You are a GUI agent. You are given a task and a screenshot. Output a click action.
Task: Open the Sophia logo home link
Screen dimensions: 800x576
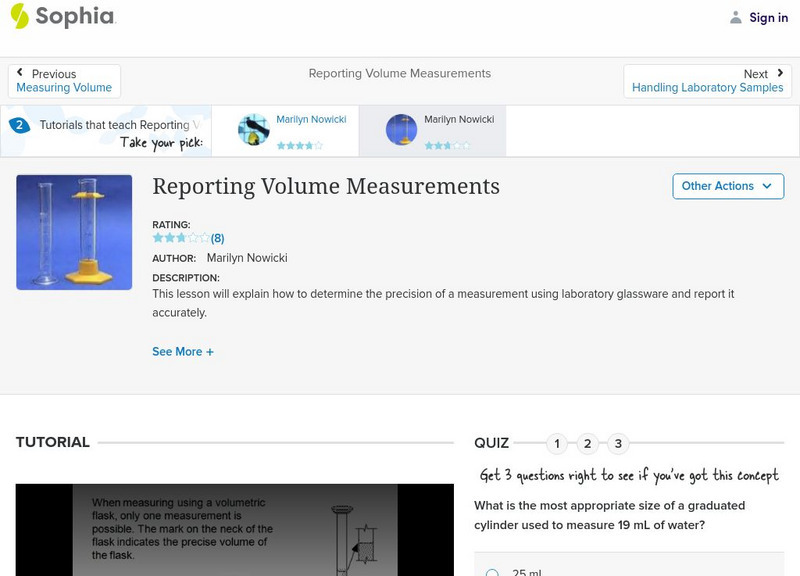pyautogui.click(x=63, y=16)
